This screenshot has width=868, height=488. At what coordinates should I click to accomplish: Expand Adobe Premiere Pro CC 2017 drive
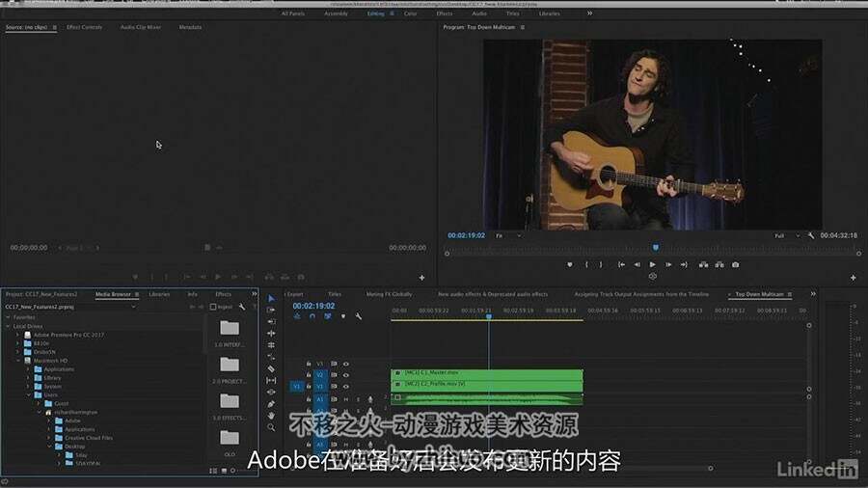[17, 335]
